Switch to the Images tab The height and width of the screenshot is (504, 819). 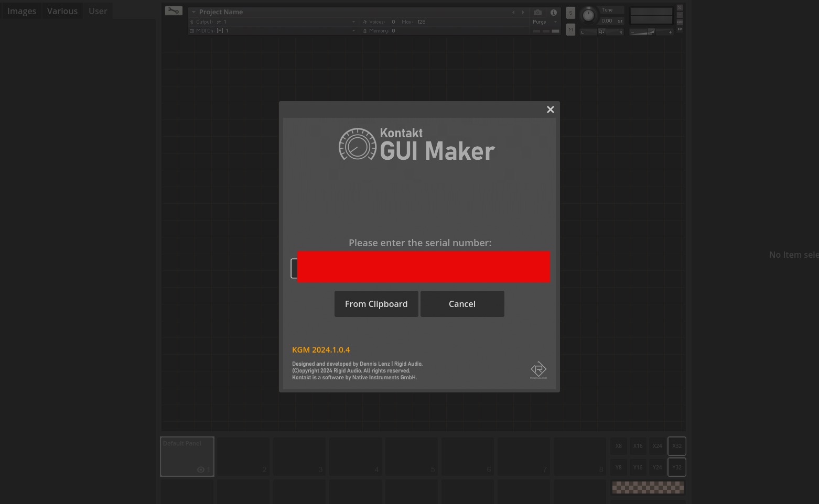coord(21,11)
